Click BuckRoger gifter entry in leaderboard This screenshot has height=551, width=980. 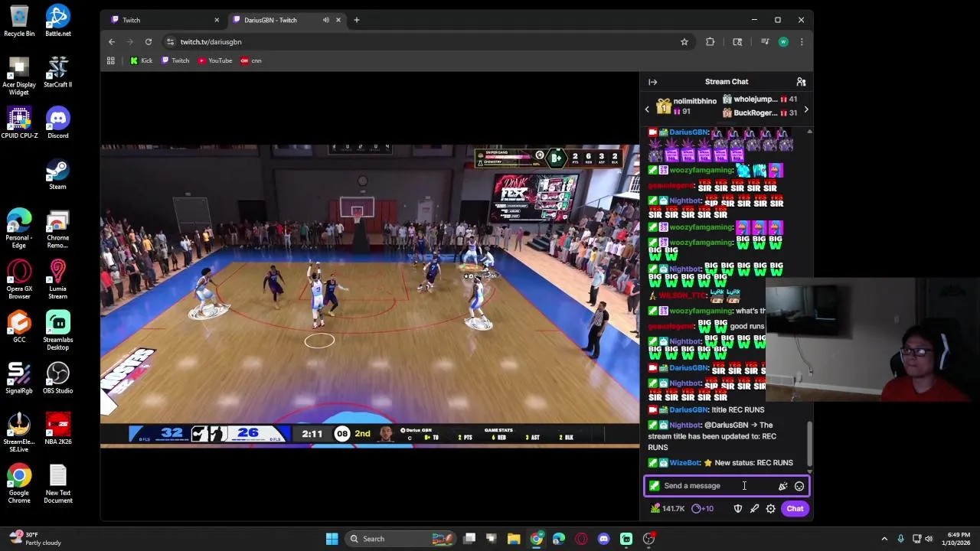tap(759, 113)
